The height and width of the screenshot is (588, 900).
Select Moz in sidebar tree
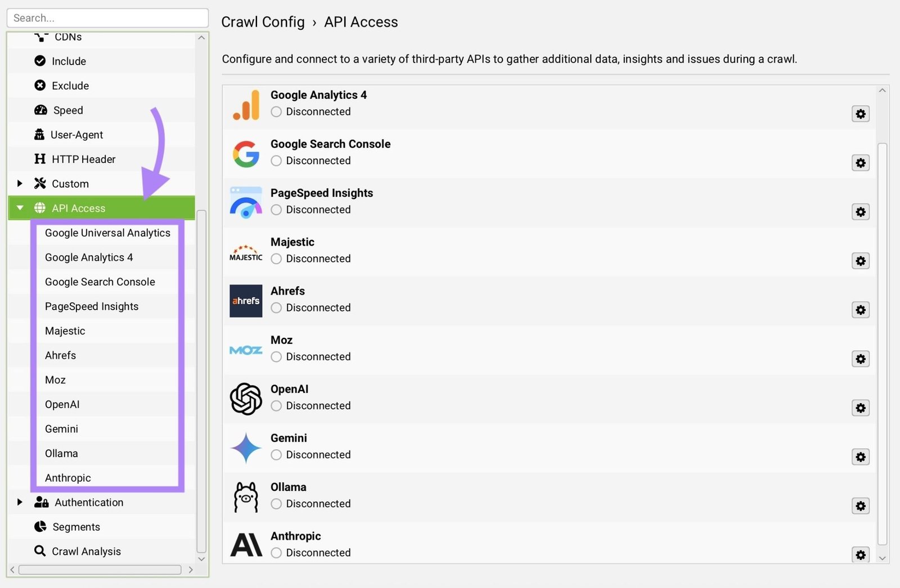(x=55, y=380)
